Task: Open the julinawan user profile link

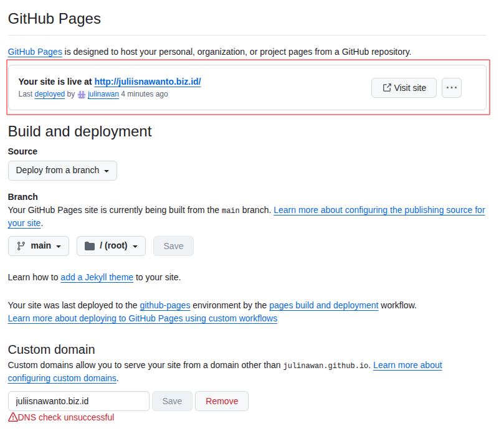Action: (103, 94)
